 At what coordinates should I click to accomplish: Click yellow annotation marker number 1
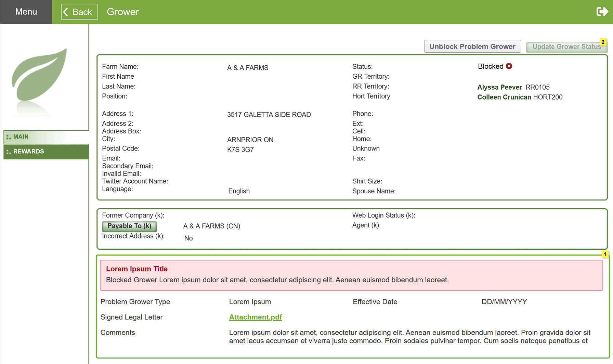click(x=605, y=254)
